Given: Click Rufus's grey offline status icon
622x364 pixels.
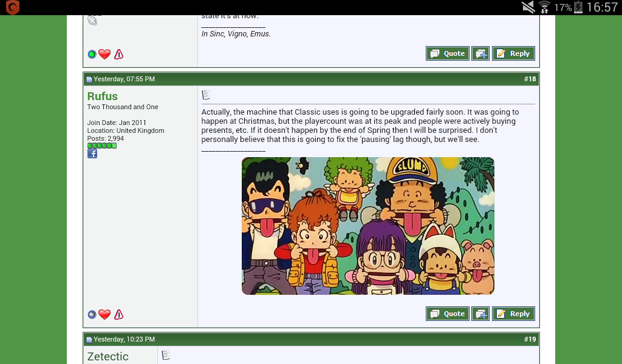Looking at the screenshot, I should [92, 314].
